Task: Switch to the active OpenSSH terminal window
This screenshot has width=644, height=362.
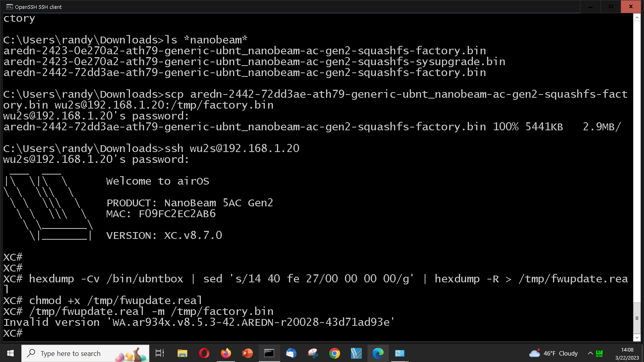Action: click(269, 353)
